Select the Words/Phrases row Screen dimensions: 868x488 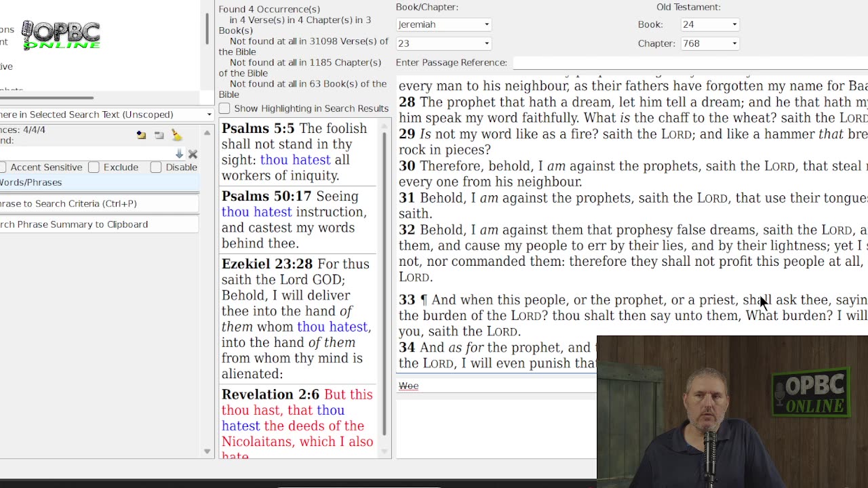point(99,182)
